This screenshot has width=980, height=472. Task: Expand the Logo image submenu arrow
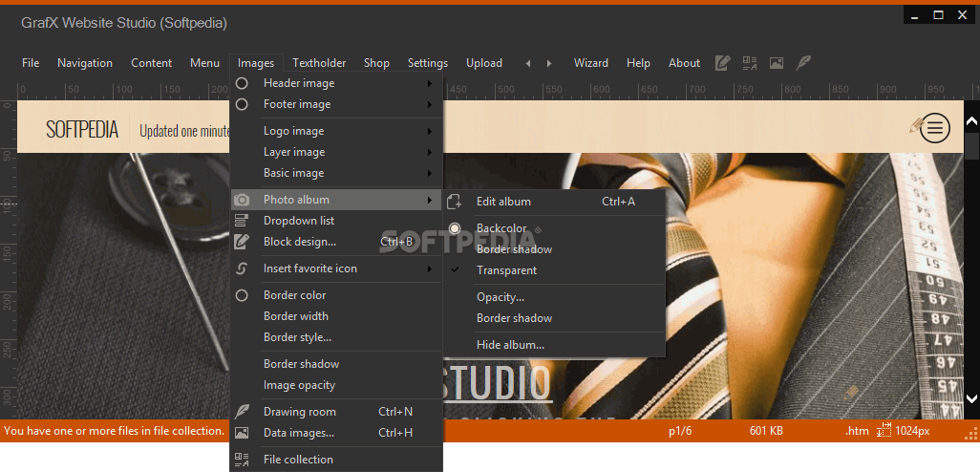430,131
